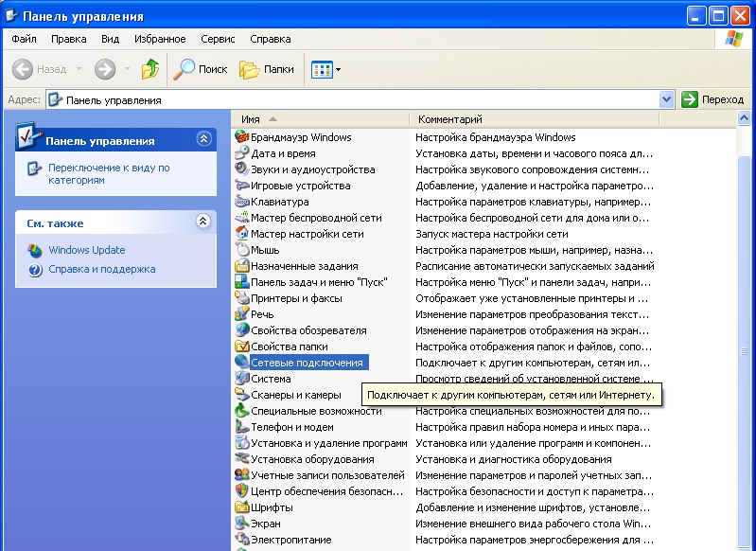The image size is (756, 551).
Task: Open the forward history dropdown arrow
Action: tap(127, 69)
